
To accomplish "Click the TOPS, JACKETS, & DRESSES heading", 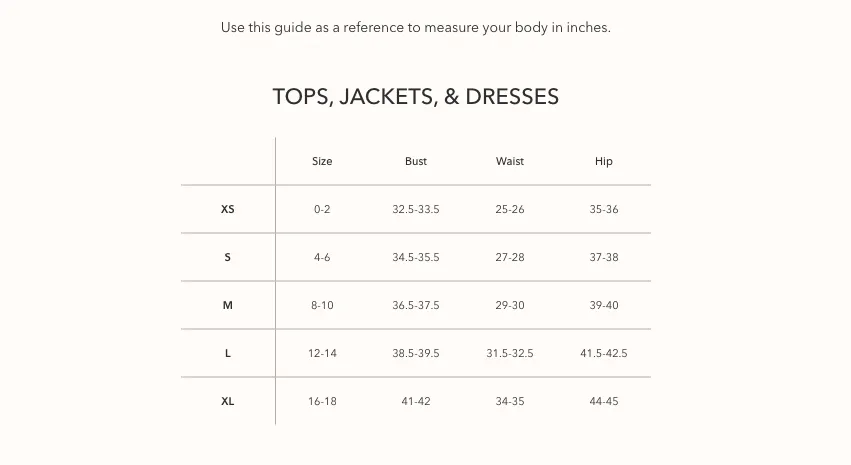I will tap(416, 97).
